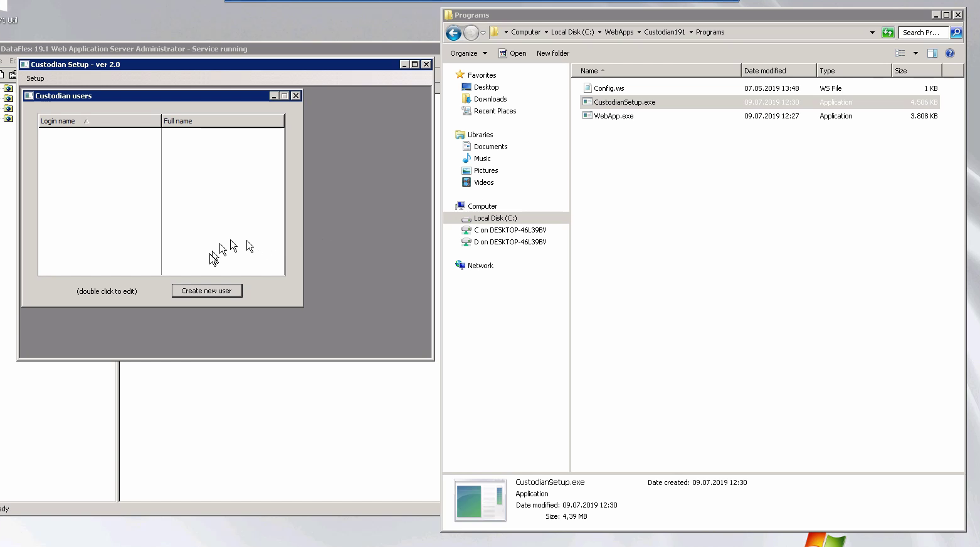This screenshot has height=547, width=980.
Task: Click the New folder button
Action: click(552, 53)
